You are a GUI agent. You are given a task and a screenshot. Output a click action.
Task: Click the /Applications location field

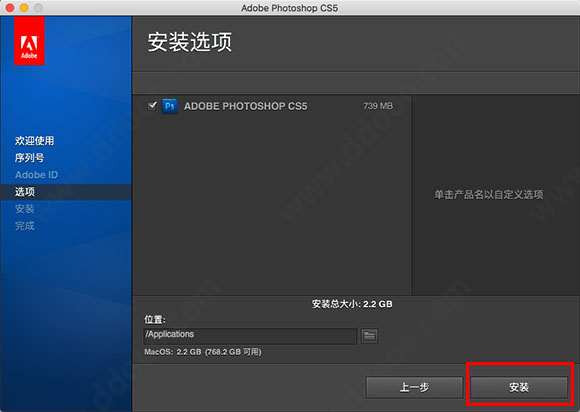click(x=250, y=336)
